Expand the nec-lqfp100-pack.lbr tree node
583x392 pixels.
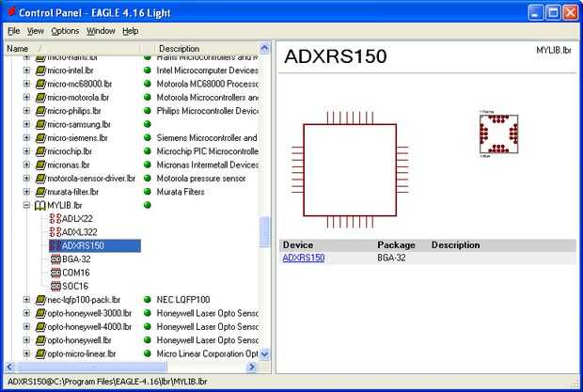pyautogui.click(x=26, y=300)
